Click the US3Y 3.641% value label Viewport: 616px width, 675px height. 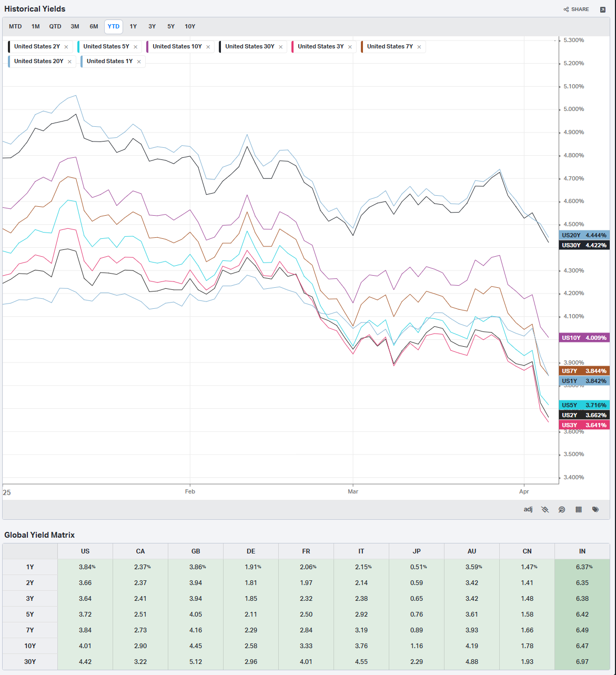coord(584,425)
